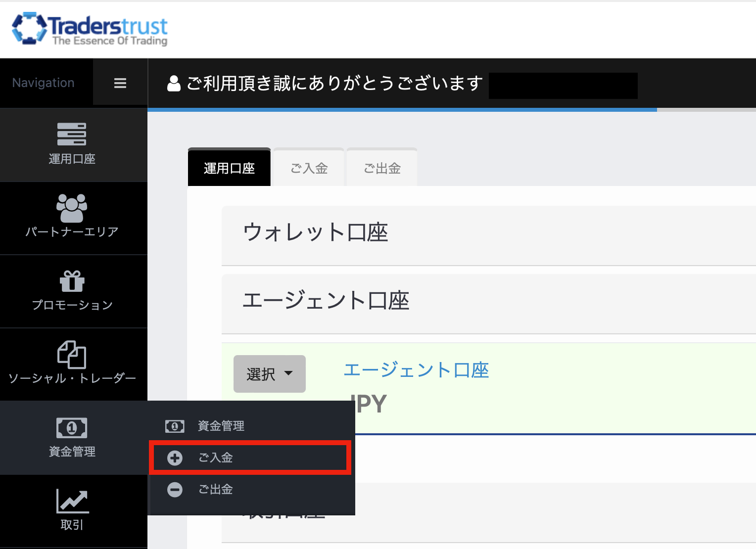Click the plus icon beside ご入金
The image size is (756, 549).
[x=175, y=458]
